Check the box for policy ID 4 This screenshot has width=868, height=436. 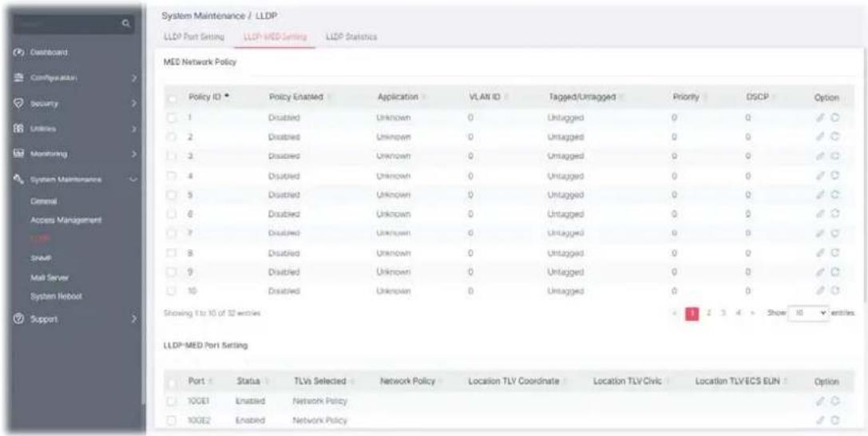pos(173,176)
